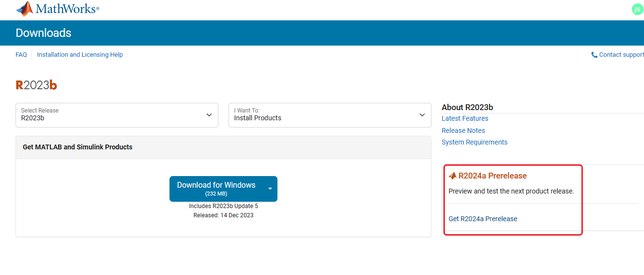Screen dimensions: 644x275
Task: Click the MathWorks logo
Action: click(x=57, y=9)
